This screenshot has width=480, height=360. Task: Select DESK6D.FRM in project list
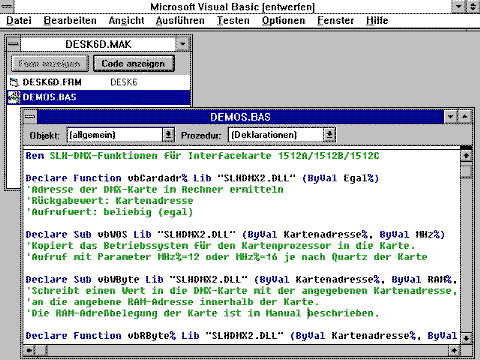[99, 82]
